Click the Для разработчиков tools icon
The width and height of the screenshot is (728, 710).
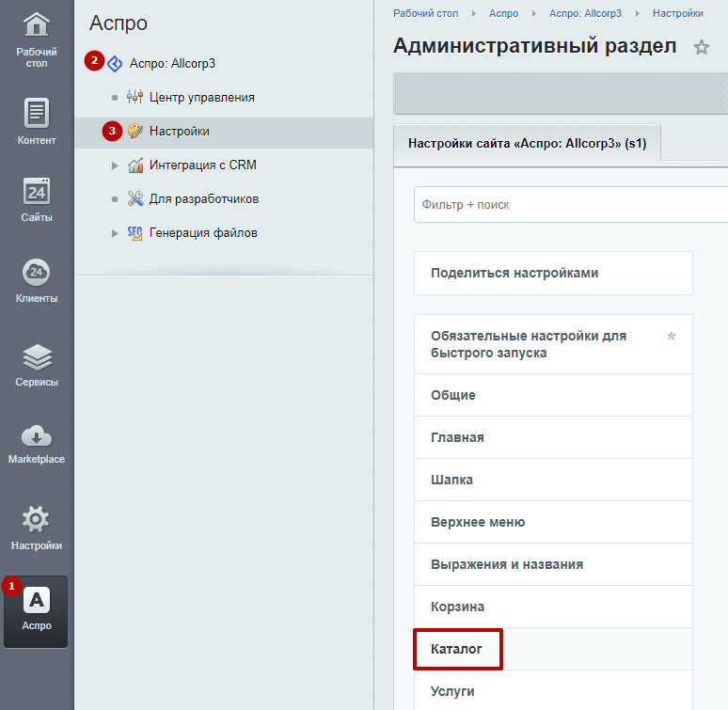(135, 198)
